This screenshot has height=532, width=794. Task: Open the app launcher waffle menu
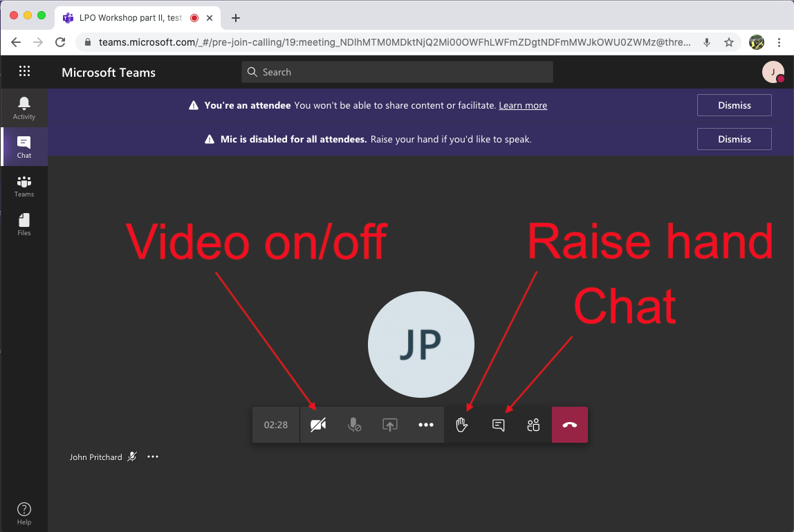25,71
